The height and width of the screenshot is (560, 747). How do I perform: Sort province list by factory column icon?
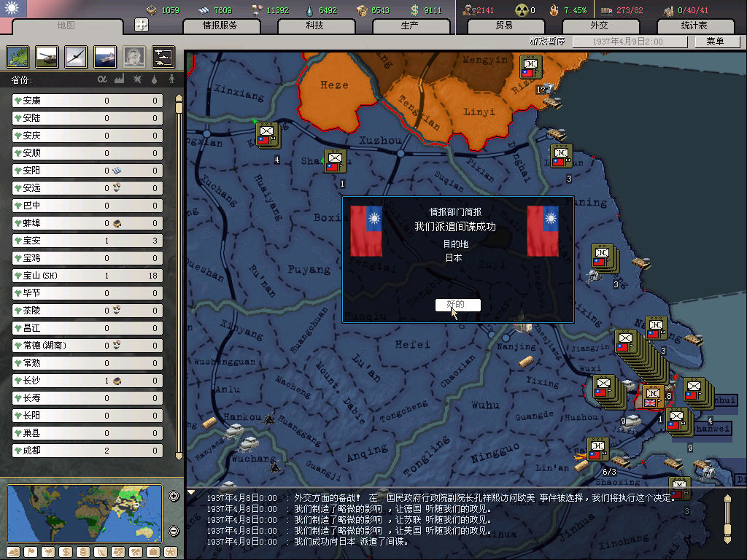coord(120,79)
